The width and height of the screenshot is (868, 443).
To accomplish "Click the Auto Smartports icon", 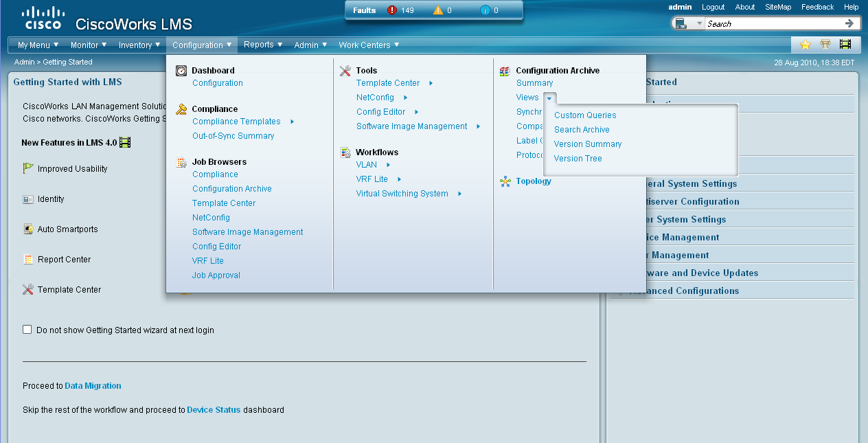I will [28, 229].
